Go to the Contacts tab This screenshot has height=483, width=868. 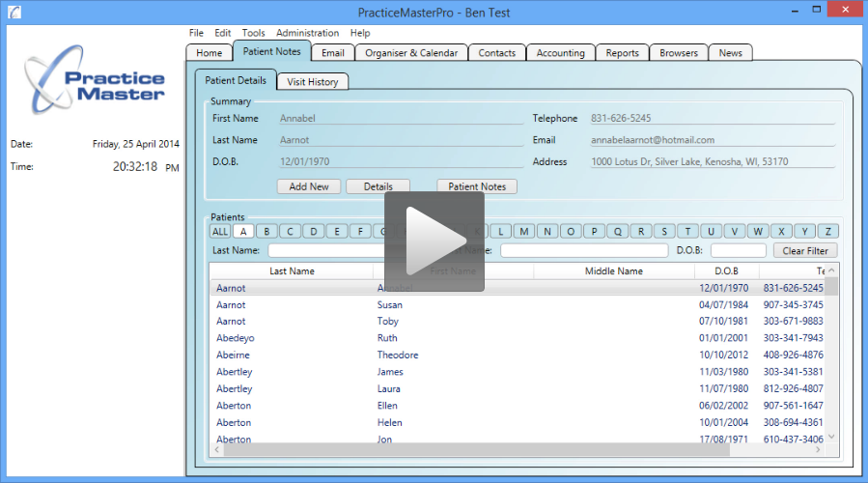496,52
